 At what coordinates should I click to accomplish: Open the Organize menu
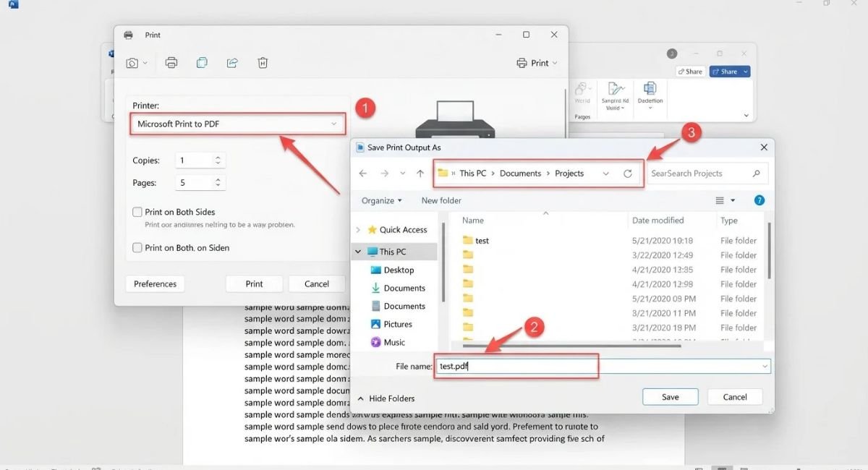point(382,201)
